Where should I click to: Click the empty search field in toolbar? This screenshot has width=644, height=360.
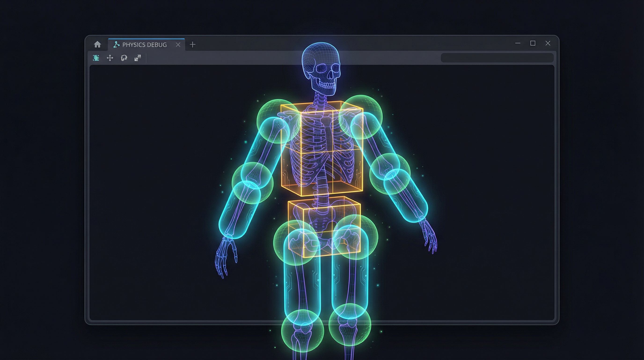point(497,58)
